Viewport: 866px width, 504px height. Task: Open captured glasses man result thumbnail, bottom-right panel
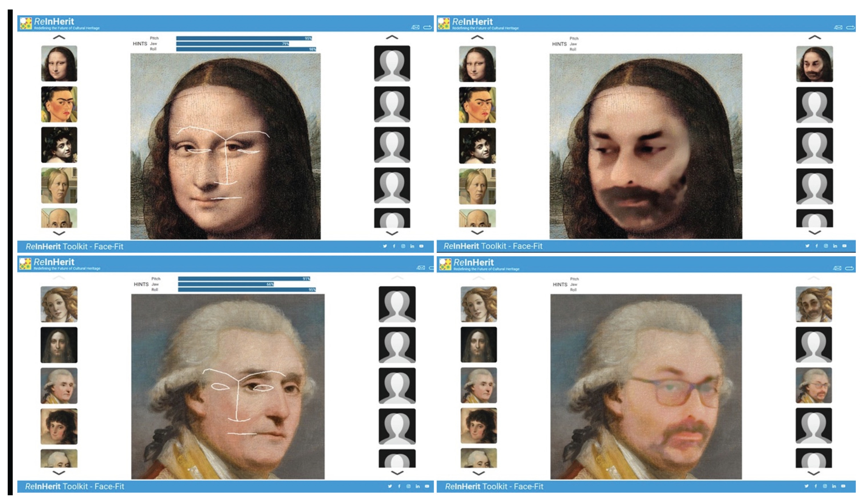814,385
